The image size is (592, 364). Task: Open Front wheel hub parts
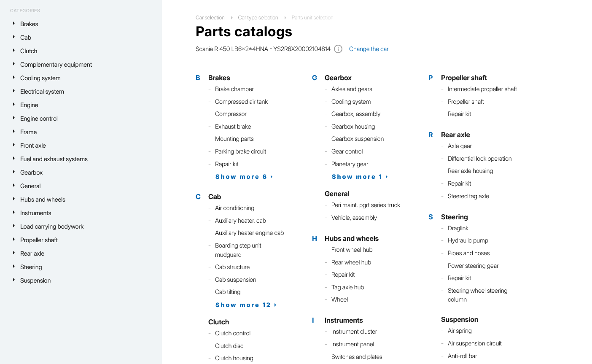click(x=352, y=250)
